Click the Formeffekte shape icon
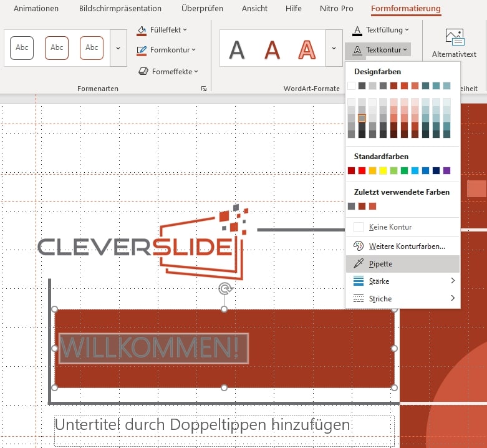Viewport: 487px width, 448px height. 143,72
